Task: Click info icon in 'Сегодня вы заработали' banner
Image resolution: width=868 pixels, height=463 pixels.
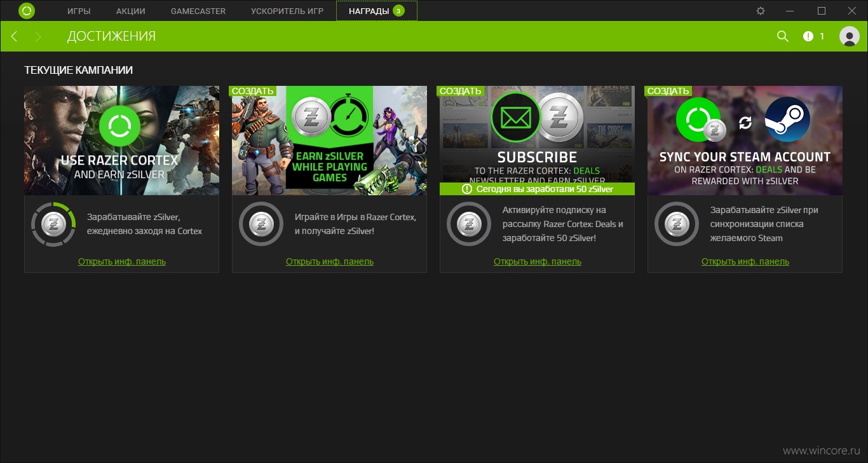Action: 467,189
